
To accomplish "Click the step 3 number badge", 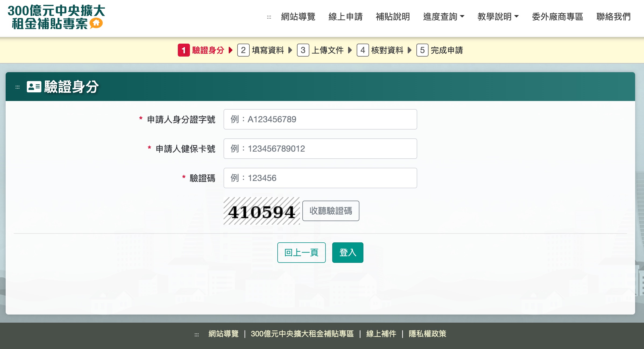I will pos(303,50).
